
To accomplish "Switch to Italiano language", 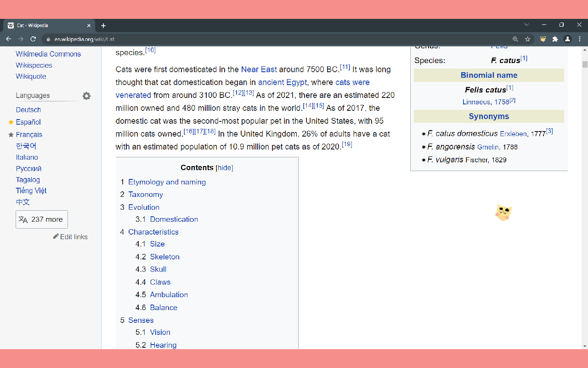I will pyautogui.click(x=27, y=157).
